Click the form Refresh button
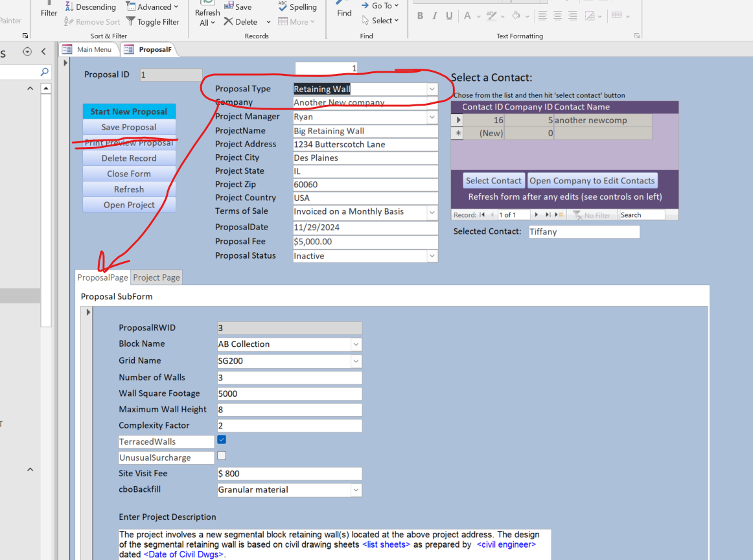 129,189
